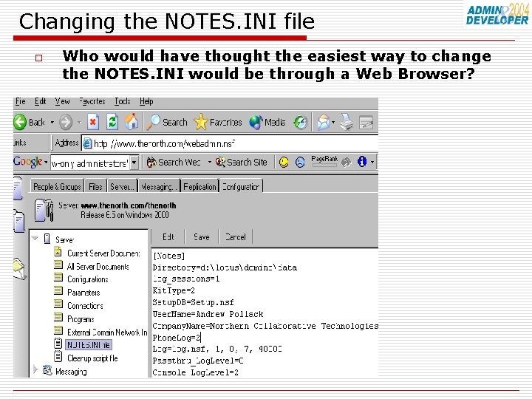532x399 pixels.
Task: Click the Print icon
Action: [347, 122]
